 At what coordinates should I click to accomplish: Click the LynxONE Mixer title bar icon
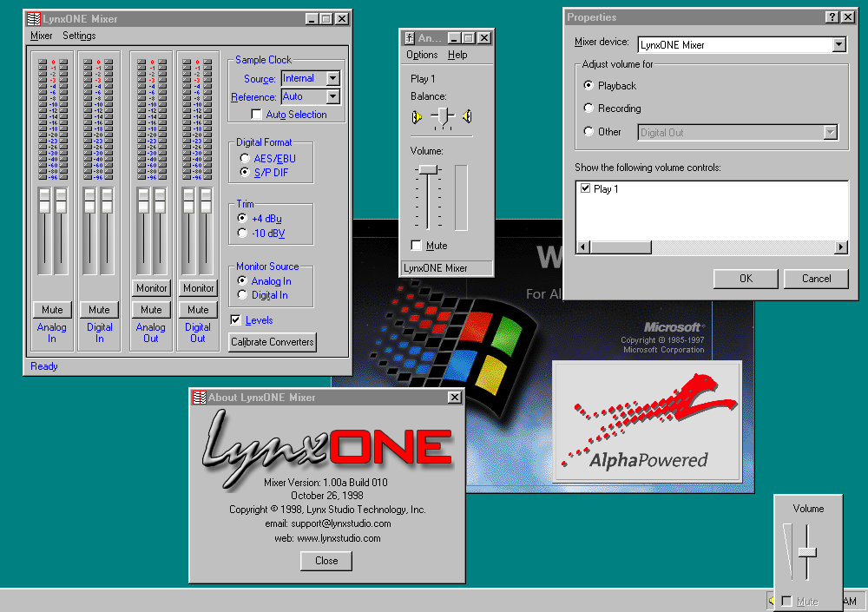(x=32, y=19)
